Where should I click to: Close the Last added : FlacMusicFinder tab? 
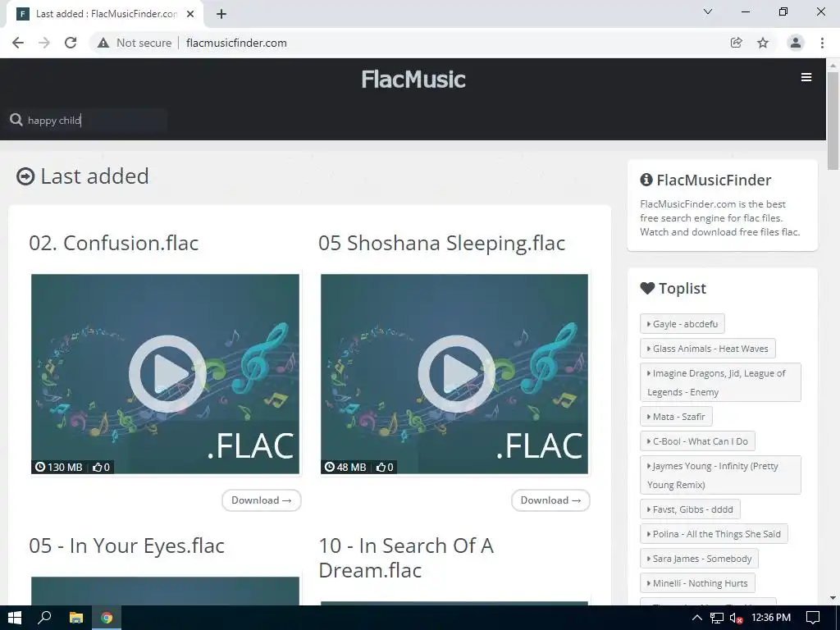click(x=190, y=14)
